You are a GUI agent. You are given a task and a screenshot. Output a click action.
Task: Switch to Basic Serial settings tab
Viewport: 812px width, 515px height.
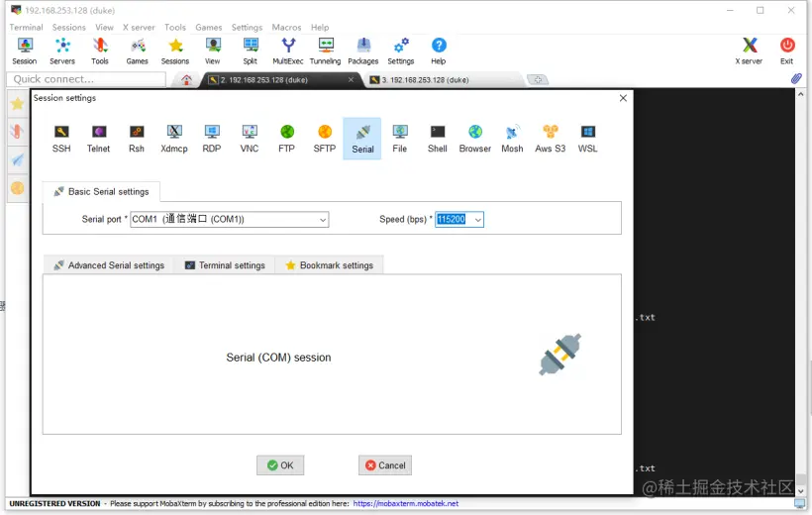[101, 192]
